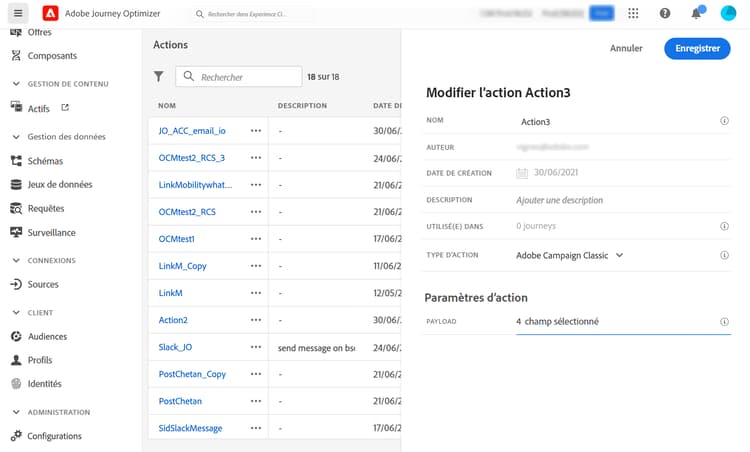Click the Enregistrer button

click(697, 48)
